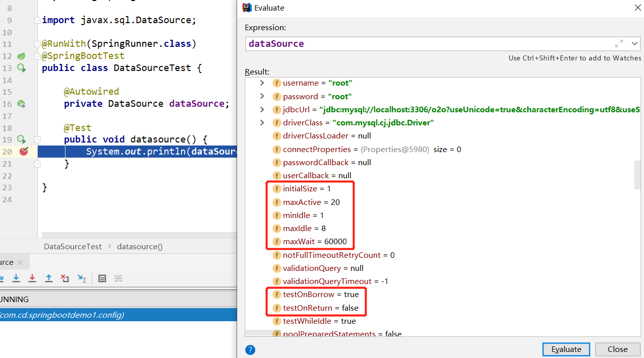Toggle the breakpoint on line 20
Viewport: 644px width, 358px height.
tap(24, 152)
